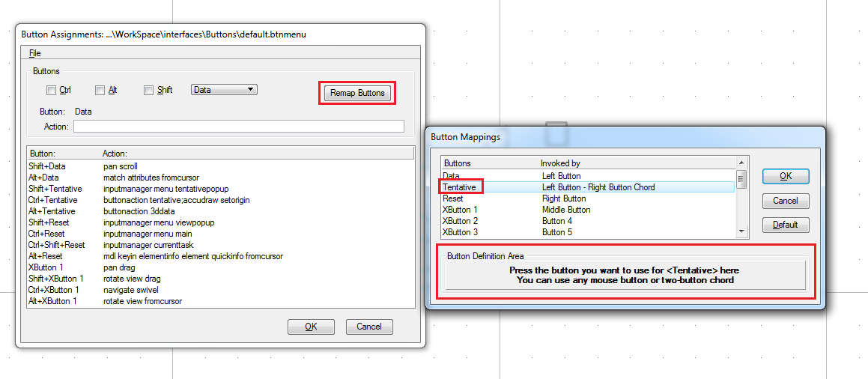Open the Data button dropdown

pos(224,89)
